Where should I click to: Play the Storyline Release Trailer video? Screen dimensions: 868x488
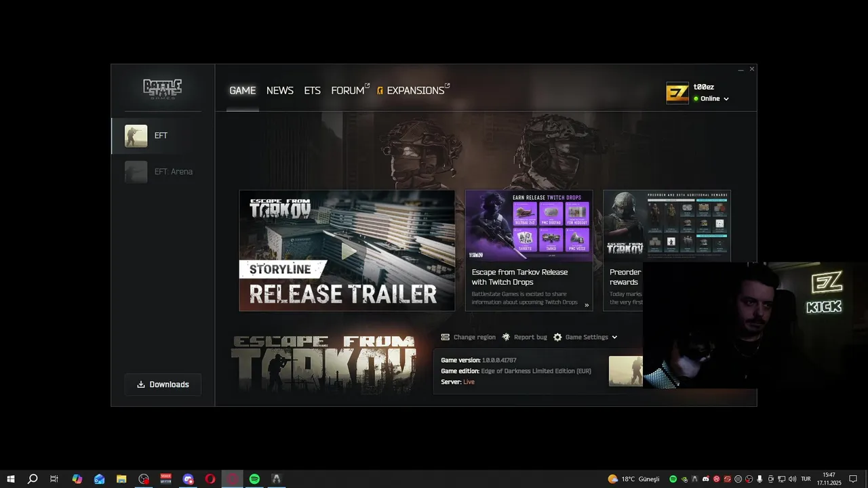(347, 251)
